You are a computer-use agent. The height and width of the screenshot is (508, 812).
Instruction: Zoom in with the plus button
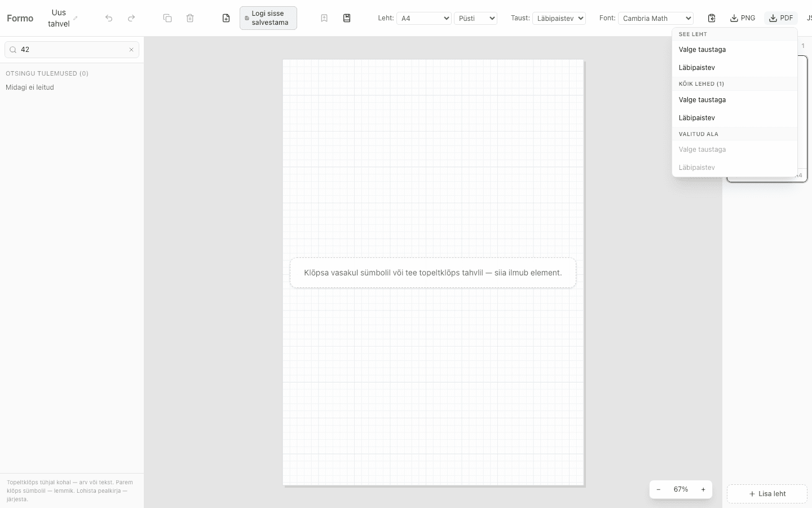703,489
